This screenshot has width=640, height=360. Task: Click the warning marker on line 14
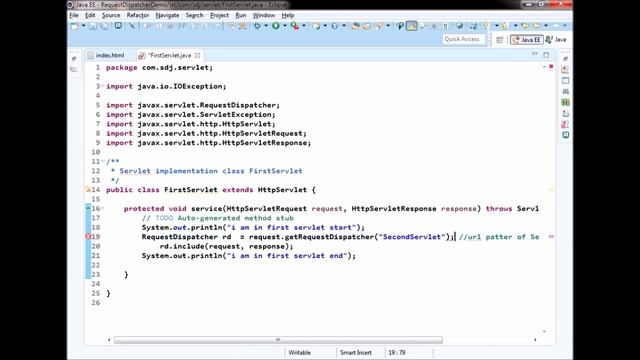tap(88, 190)
